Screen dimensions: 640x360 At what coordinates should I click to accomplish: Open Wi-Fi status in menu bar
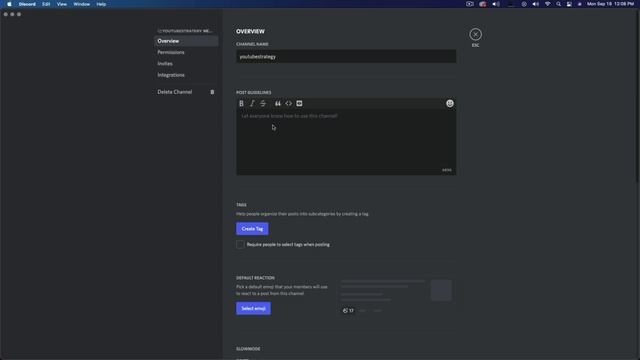point(547,4)
